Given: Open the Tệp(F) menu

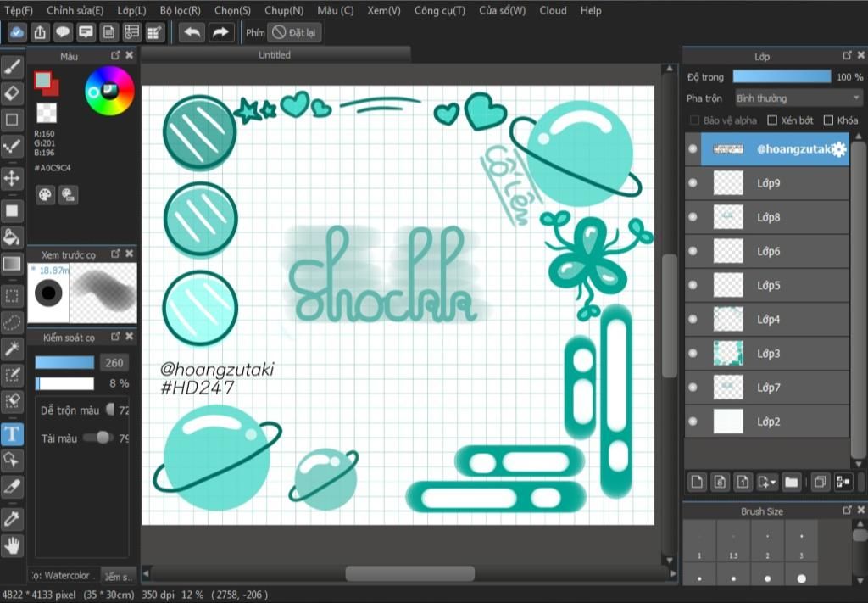Looking at the screenshot, I should click(19, 10).
